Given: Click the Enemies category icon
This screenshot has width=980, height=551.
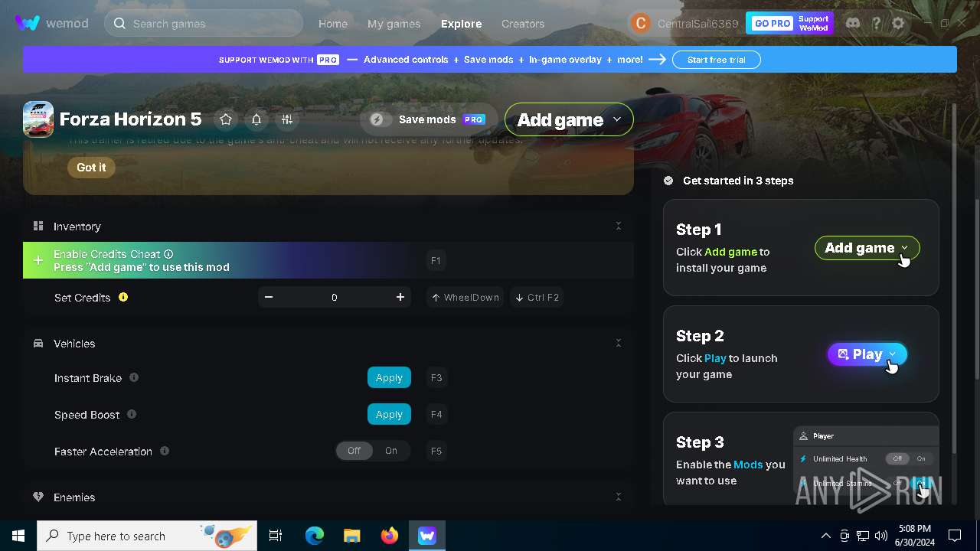Looking at the screenshot, I should point(38,497).
